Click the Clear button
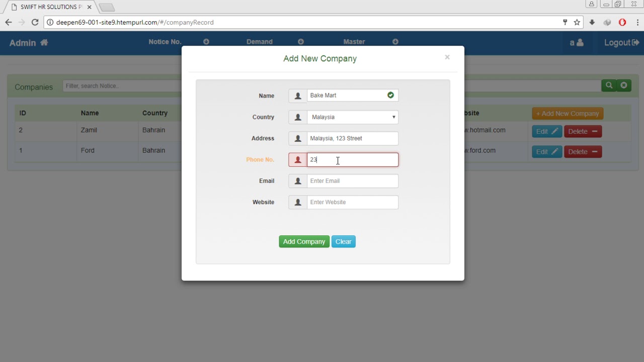The height and width of the screenshot is (362, 644). 344,242
